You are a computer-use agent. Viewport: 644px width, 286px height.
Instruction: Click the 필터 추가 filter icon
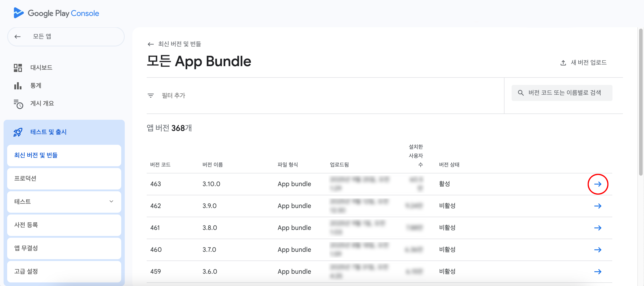tap(150, 95)
